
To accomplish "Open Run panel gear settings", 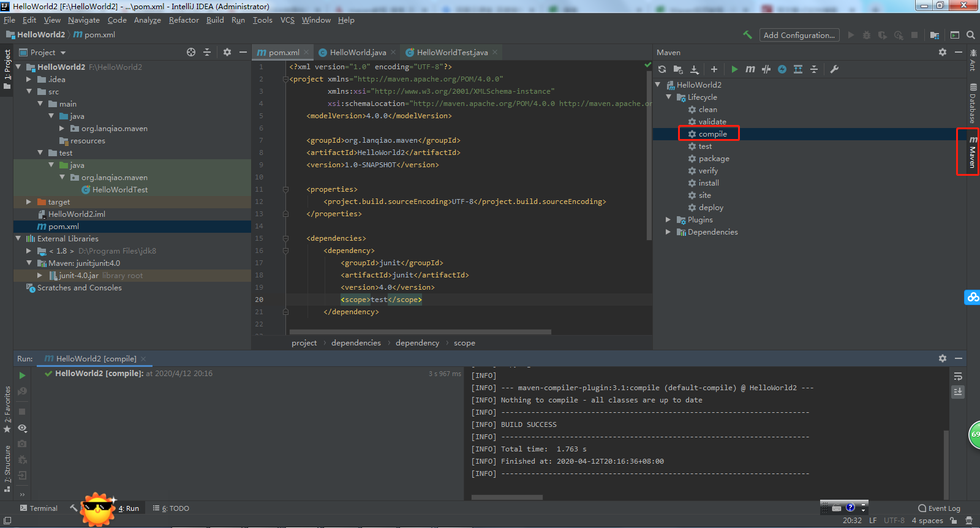I will [x=943, y=358].
